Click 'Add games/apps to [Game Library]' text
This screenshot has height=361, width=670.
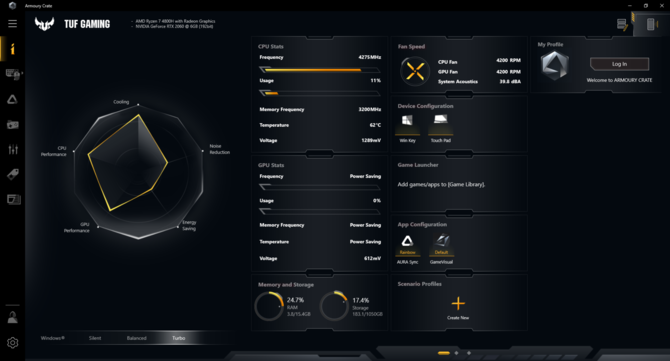coord(441,185)
